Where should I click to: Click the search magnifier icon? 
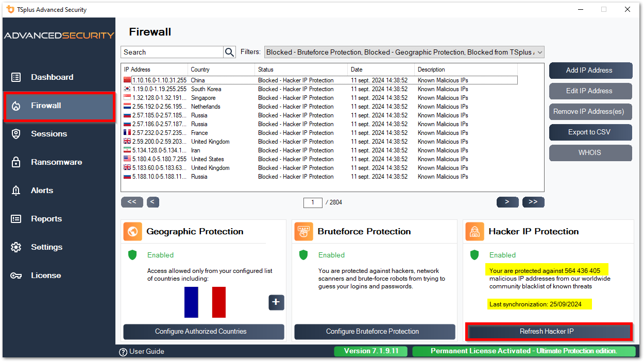pyautogui.click(x=229, y=51)
